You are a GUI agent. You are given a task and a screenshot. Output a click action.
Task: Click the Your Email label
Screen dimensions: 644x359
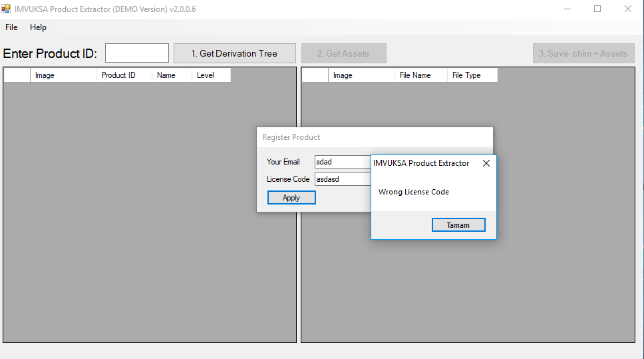[283, 162]
